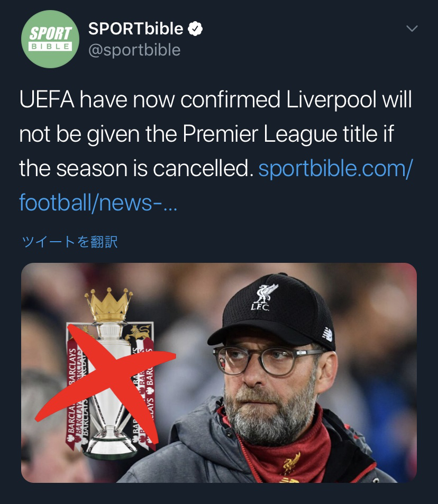This screenshot has height=504, width=438.
Task: Open the SPORTbible green profile avatar
Action: [x=50, y=39]
